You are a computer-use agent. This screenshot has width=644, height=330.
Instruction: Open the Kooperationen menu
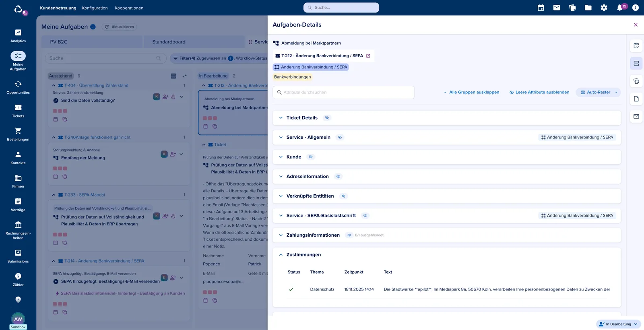pos(129,8)
